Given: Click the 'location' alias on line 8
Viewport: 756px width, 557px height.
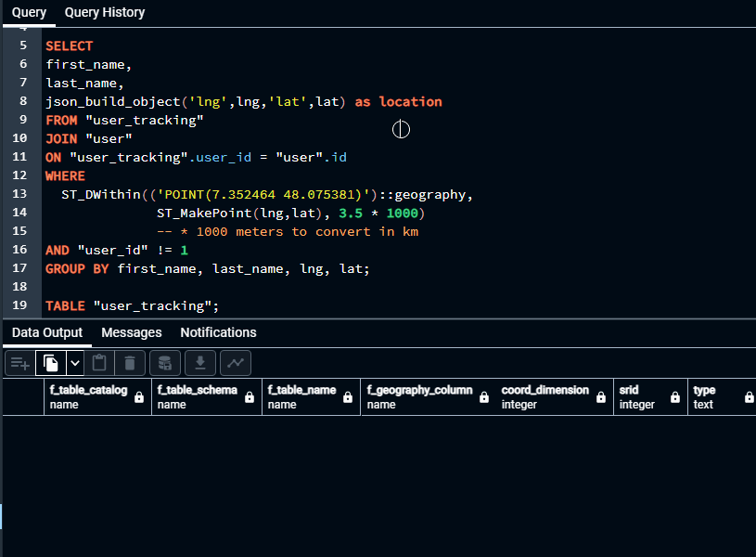Looking at the screenshot, I should click(410, 102).
